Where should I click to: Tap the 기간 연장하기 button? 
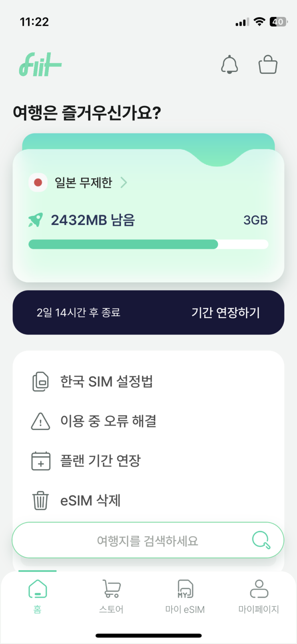point(225,313)
